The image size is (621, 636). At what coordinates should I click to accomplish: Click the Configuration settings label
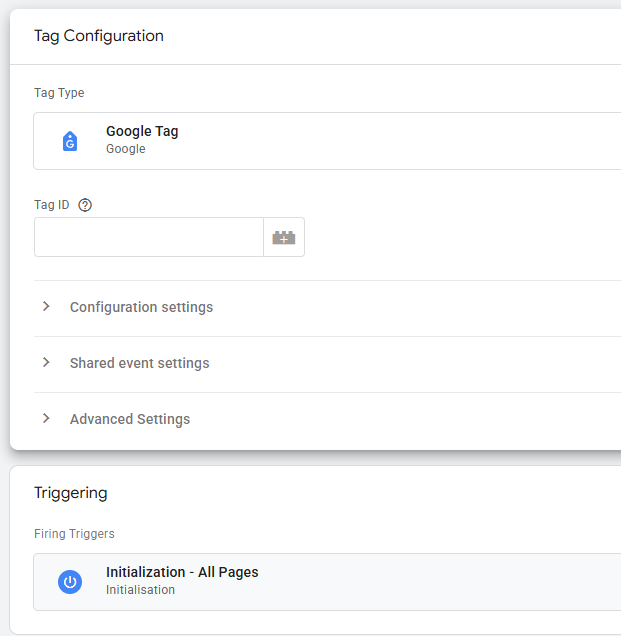(x=141, y=307)
